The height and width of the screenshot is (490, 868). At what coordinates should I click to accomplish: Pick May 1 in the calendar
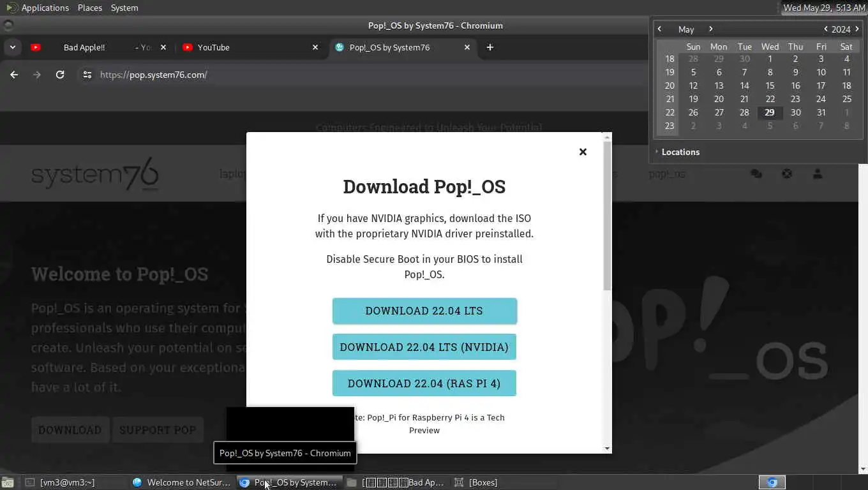(x=770, y=59)
